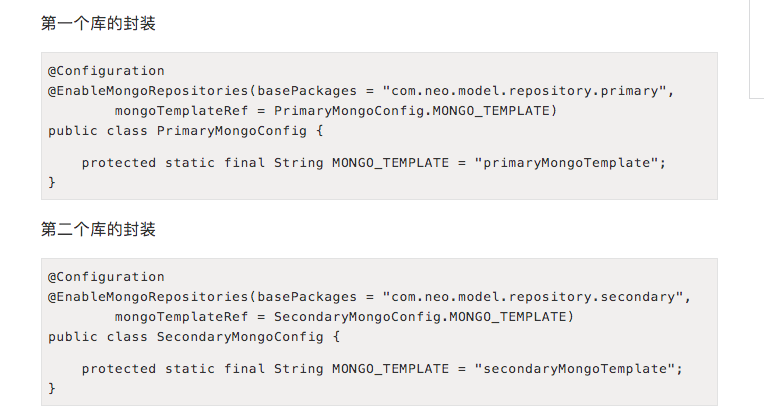
Task: Click the PrimaryMongoConfig.MONGO_TEMPLATE reference
Action: coord(415,110)
